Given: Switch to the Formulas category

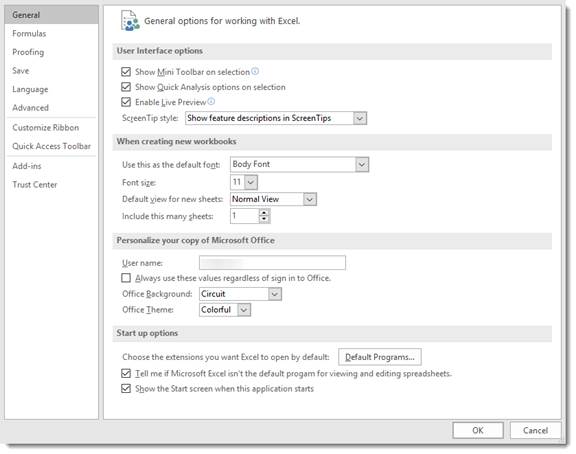Looking at the screenshot, I should pyautogui.click(x=29, y=33).
